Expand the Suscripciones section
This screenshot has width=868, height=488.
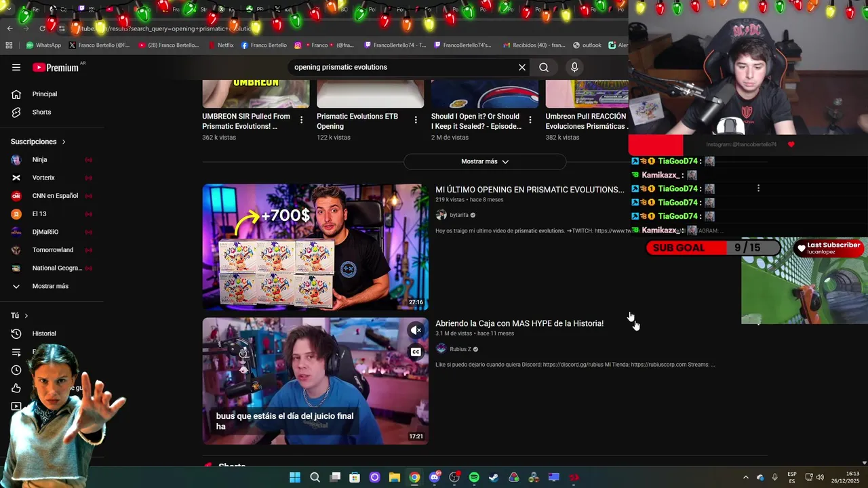click(x=39, y=142)
